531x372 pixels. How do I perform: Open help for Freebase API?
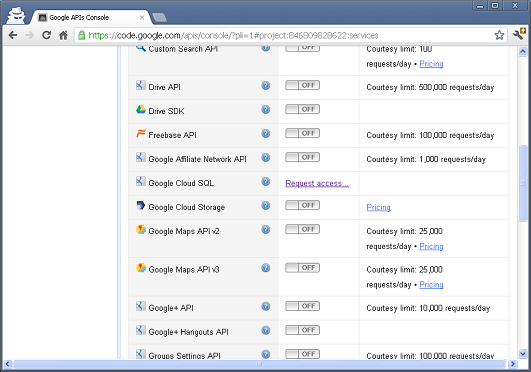(266, 133)
